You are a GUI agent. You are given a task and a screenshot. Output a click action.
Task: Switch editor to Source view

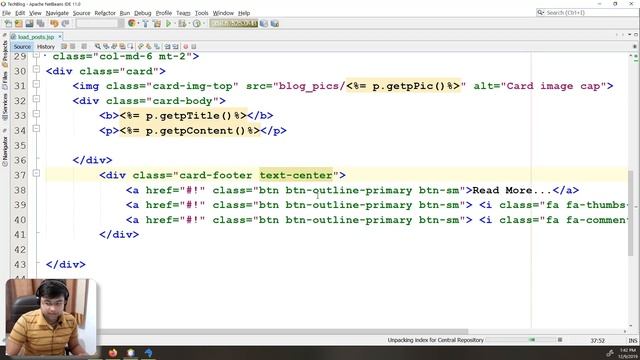(22, 47)
